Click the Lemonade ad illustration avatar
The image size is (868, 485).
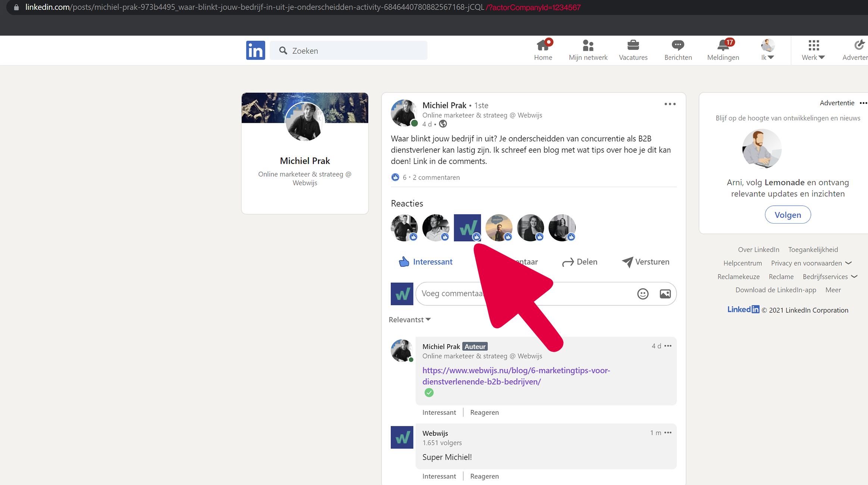click(761, 149)
